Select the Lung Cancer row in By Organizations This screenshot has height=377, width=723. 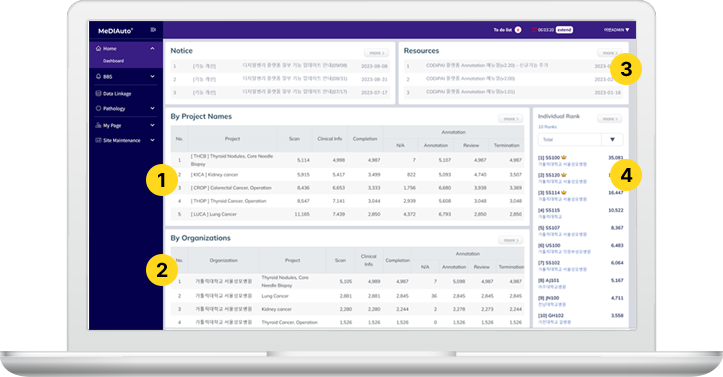point(347,296)
